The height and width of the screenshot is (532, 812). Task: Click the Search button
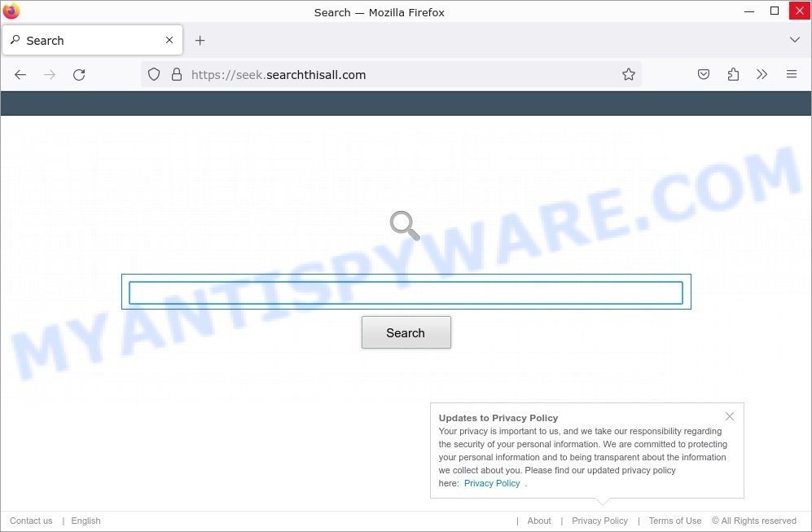click(406, 332)
